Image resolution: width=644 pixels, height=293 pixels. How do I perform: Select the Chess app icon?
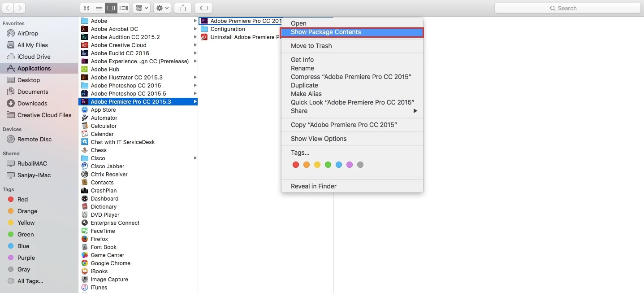click(84, 150)
